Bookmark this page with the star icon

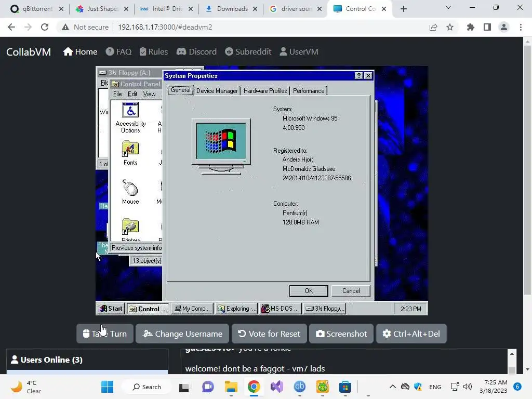pyautogui.click(x=450, y=27)
